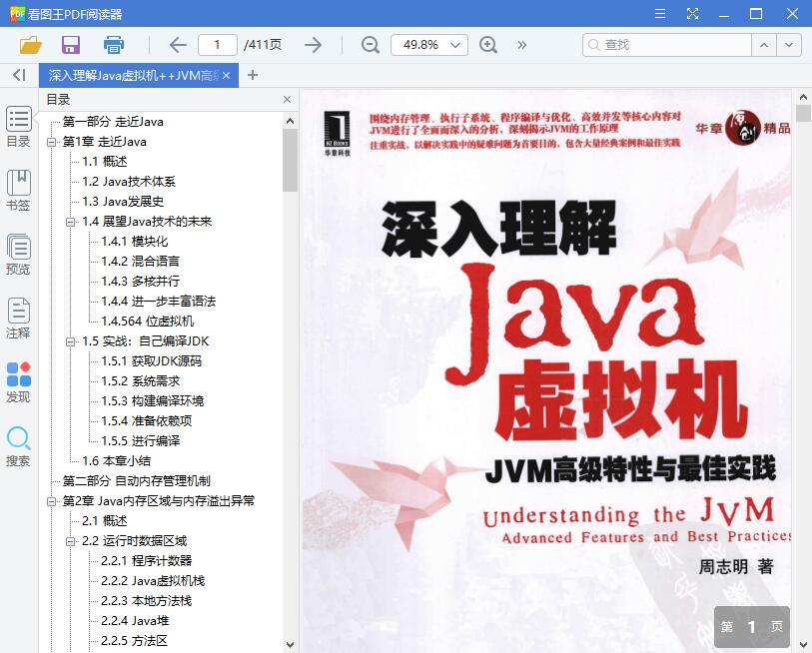The width and height of the screenshot is (812, 653).
Task: Jump to 1.5.3 构建编译环境
Action: 152,400
